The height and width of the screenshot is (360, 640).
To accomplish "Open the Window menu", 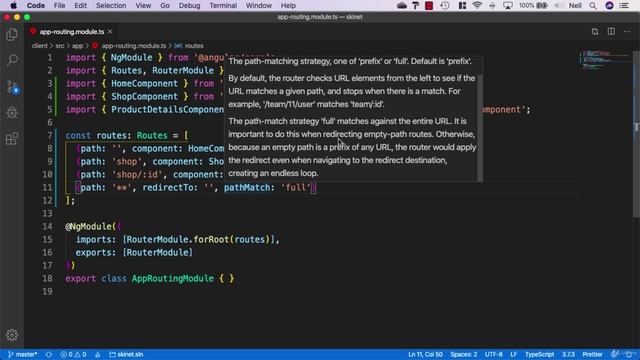I will (258, 5).
